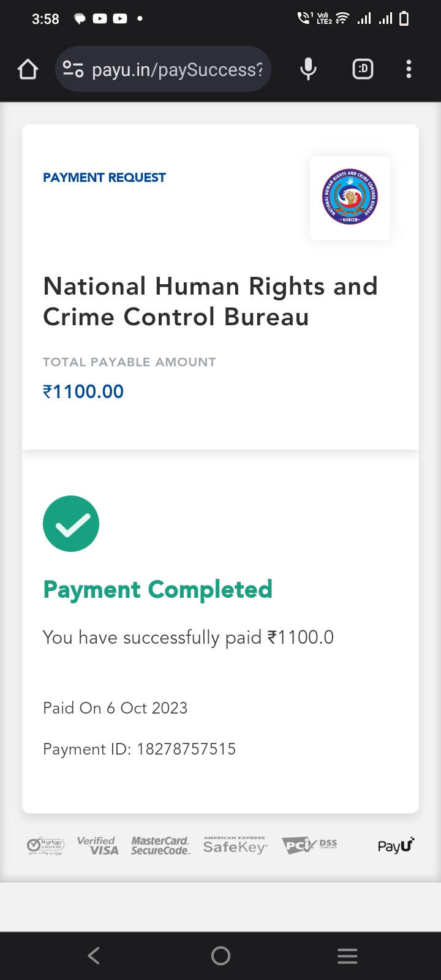Tap the American Express SafeKey logo
The height and width of the screenshot is (980, 441).
[235, 846]
